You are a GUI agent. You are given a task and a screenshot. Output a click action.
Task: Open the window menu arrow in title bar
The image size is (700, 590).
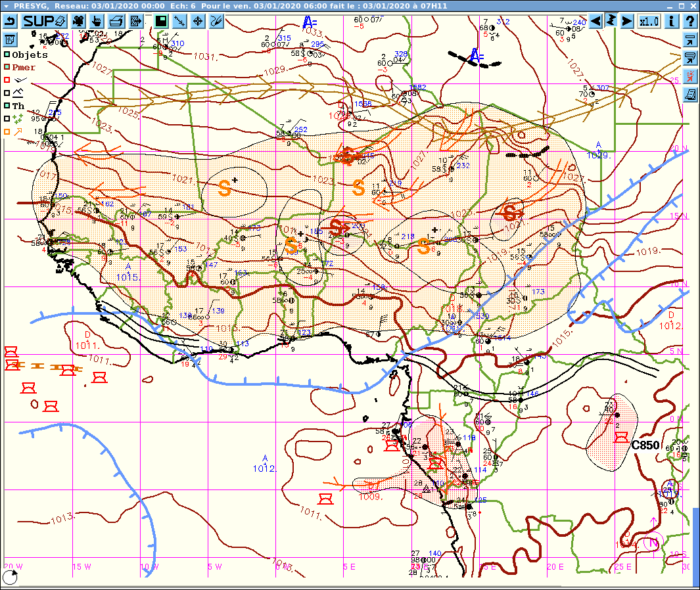coord(7,7)
